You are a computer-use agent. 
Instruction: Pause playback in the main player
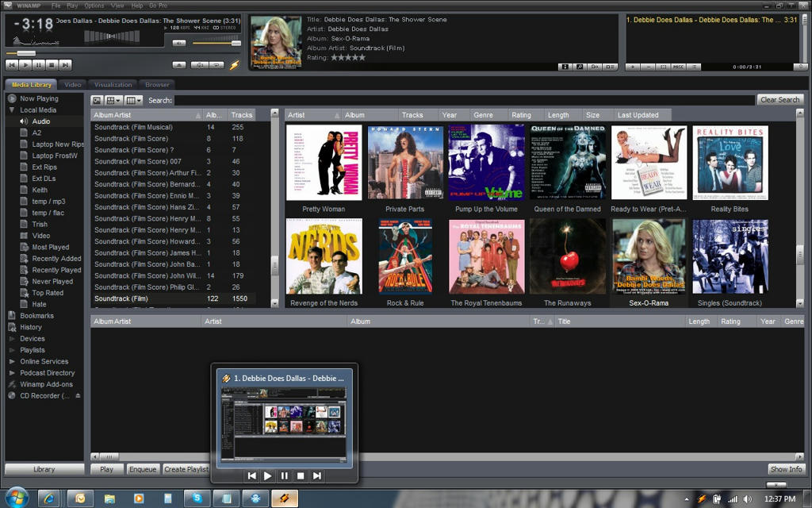coord(38,65)
